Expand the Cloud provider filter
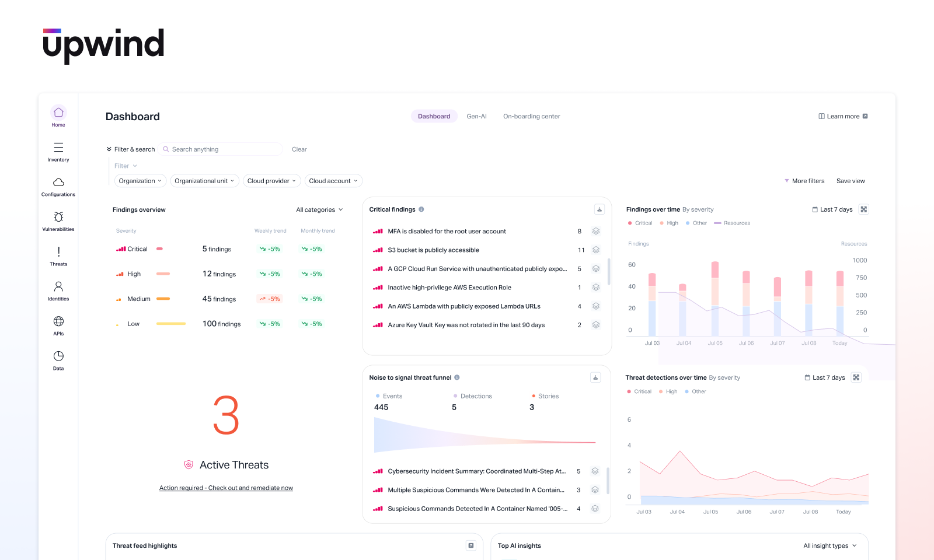This screenshot has height=560, width=934. pos(271,180)
